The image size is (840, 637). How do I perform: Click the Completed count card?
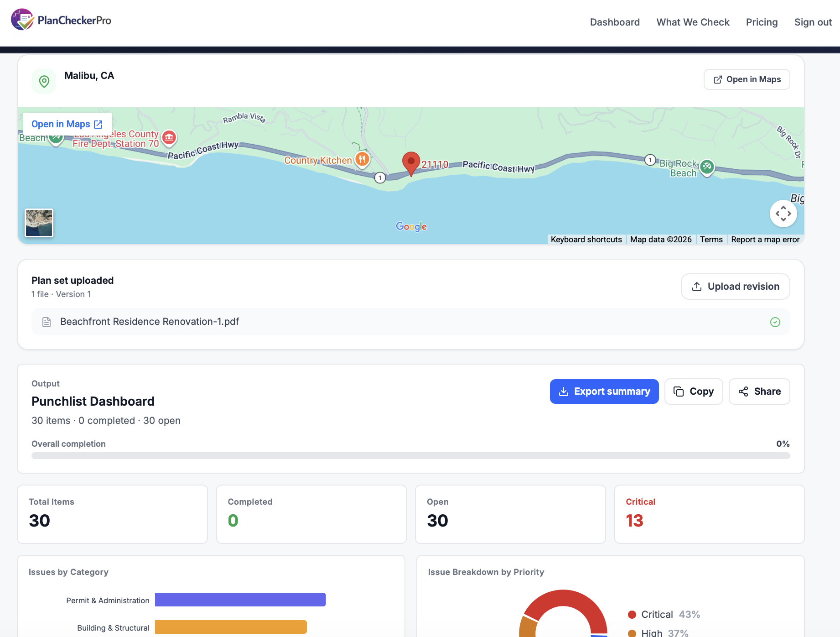coord(311,514)
